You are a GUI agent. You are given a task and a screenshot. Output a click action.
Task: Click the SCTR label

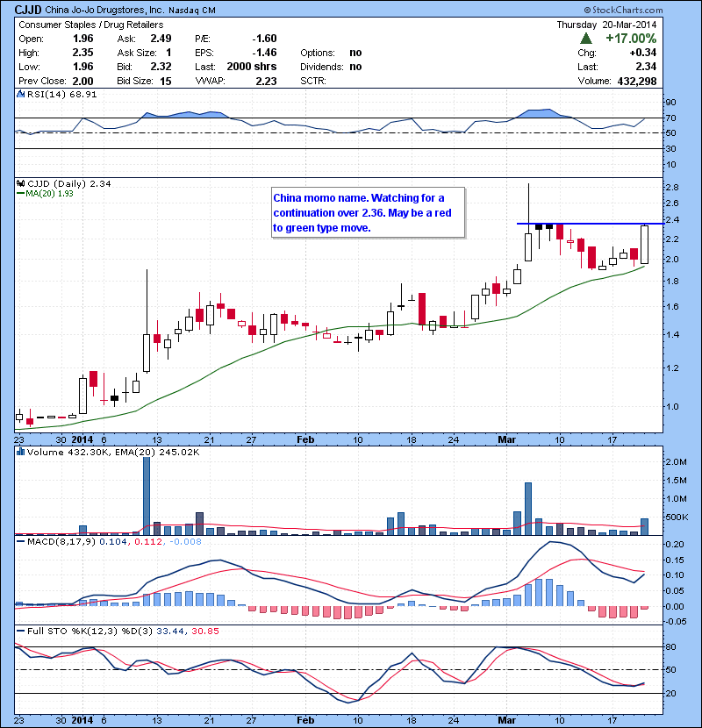(x=313, y=81)
